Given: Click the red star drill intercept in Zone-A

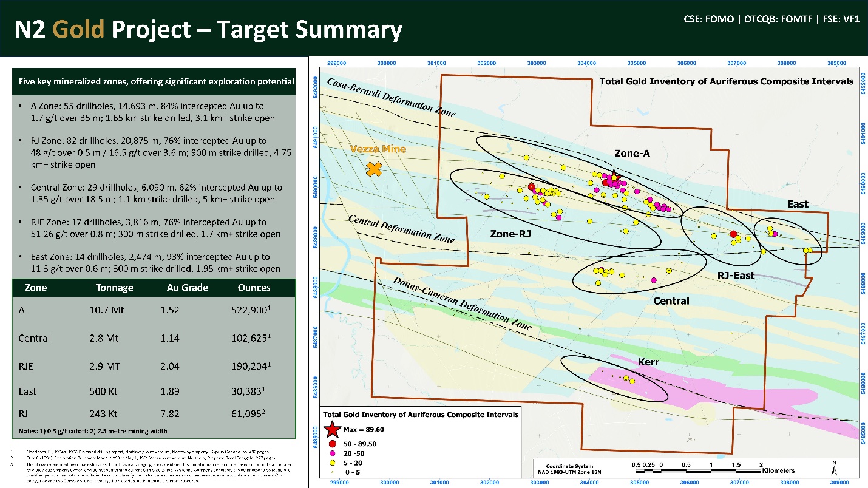Looking at the screenshot, I should point(615,175).
